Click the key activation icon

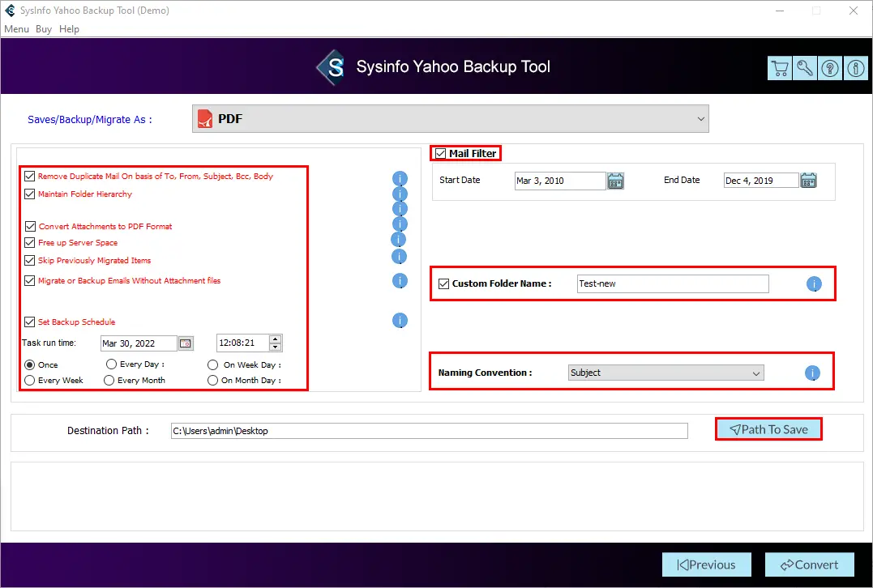point(805,69)
